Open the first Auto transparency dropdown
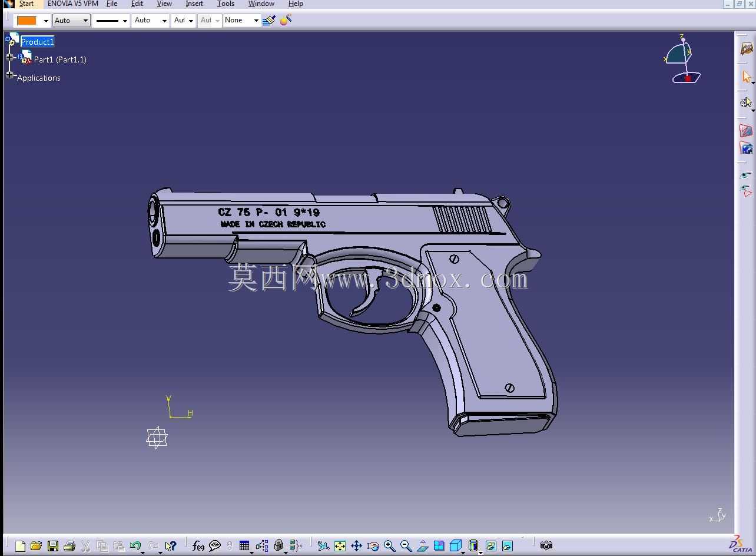Screen dimensions: 756x556 pos(71,21)
